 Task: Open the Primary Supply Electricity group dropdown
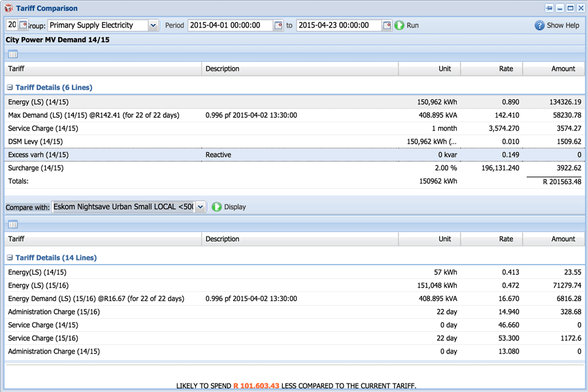[153, 25]
